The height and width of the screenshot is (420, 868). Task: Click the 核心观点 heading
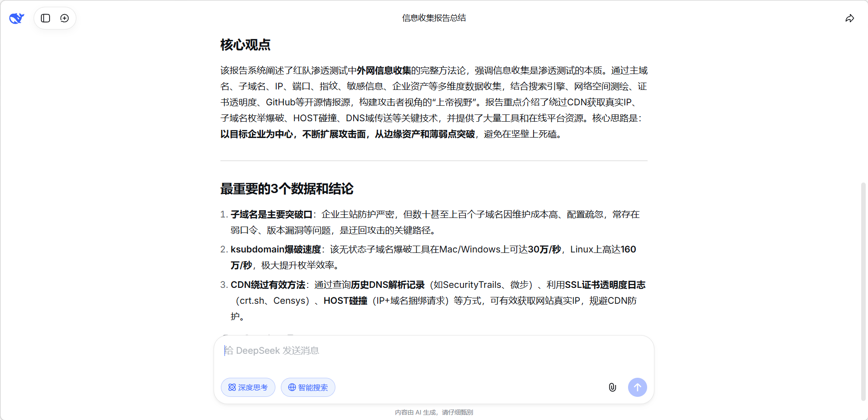click(245, 45)
